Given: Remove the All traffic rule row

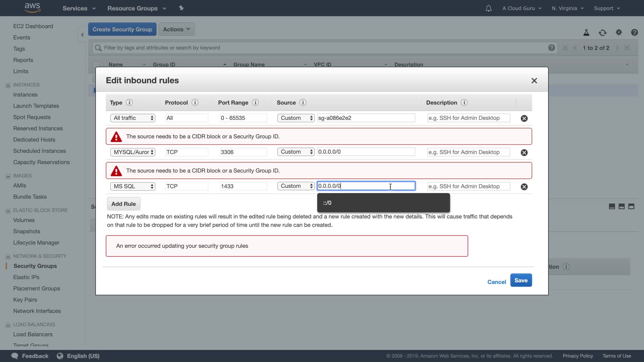Looking at the screenshot, I should pyautogui.click(x=524, y=118).
